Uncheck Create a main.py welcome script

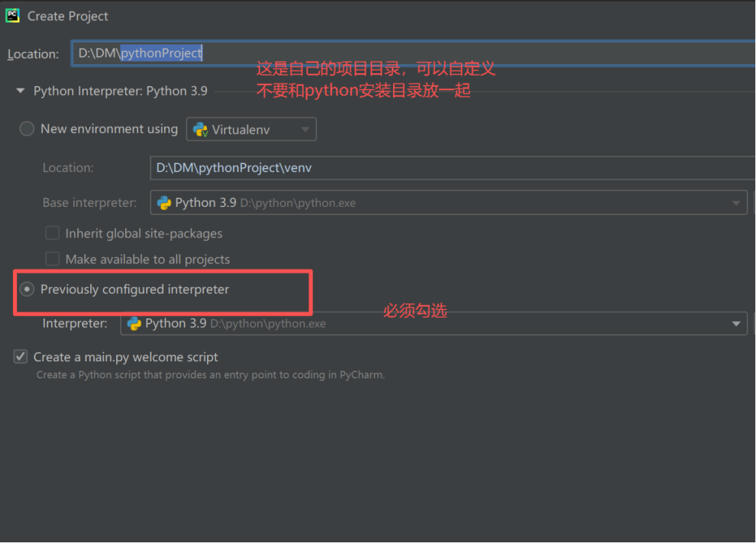(20, 356)
